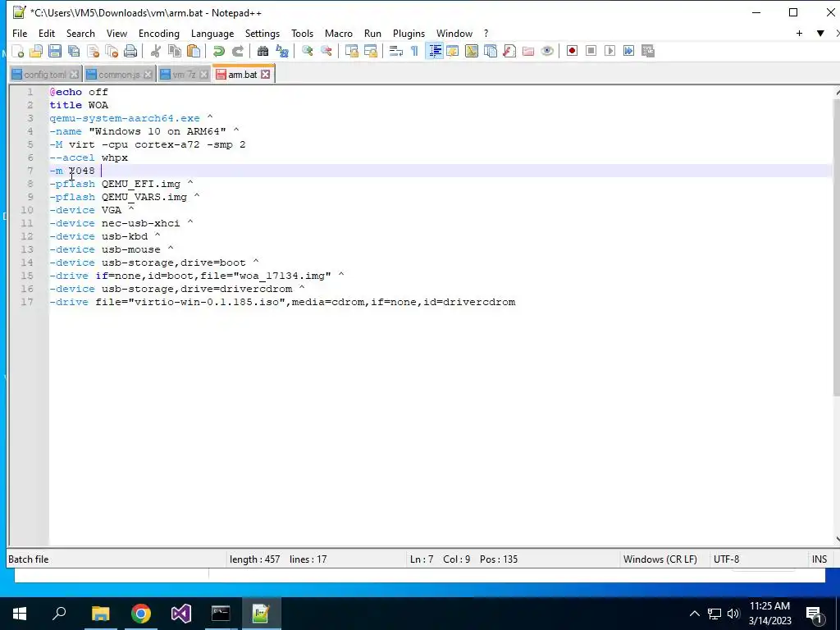
Task: Click the Zoom In toolbar icon
Action: pyautogui.click(x=307, y=51)
